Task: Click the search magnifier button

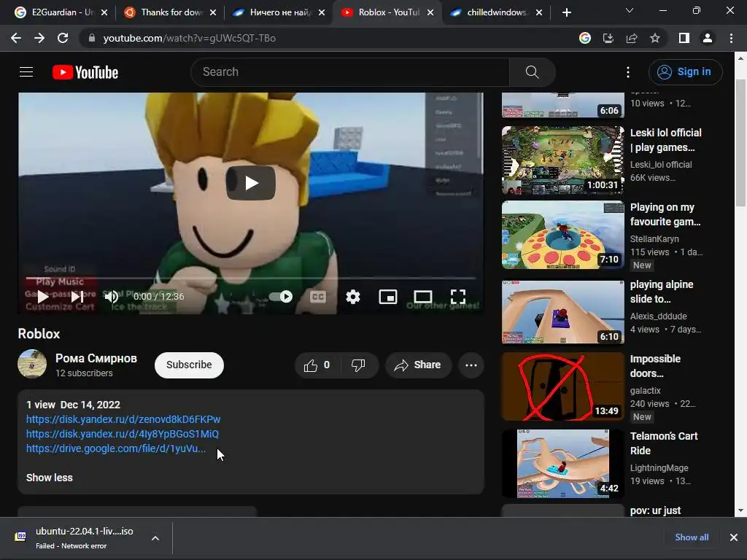Action: point(532,72)
